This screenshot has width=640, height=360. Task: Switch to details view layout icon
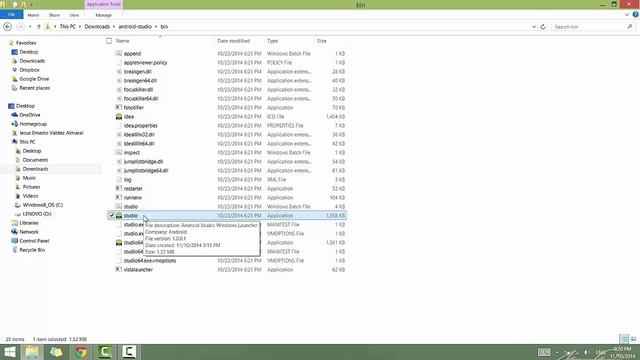(624, 339)
